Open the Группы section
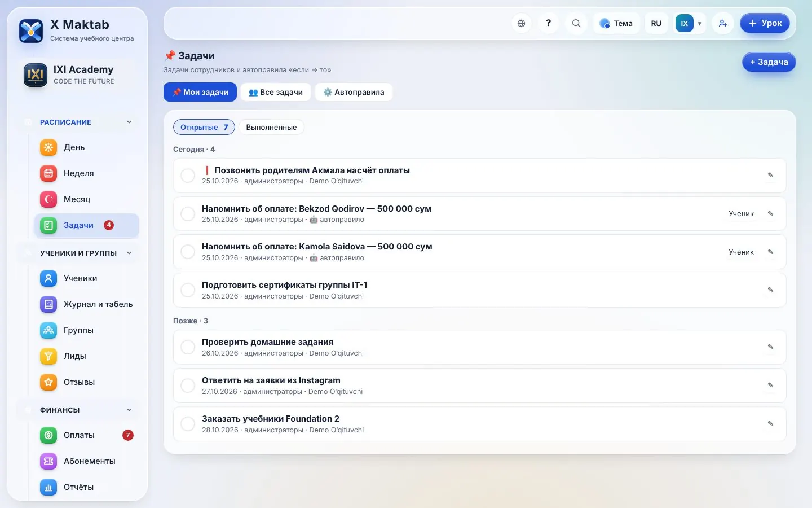The height and width of the screenshot is (508, 812). (87, 330)
